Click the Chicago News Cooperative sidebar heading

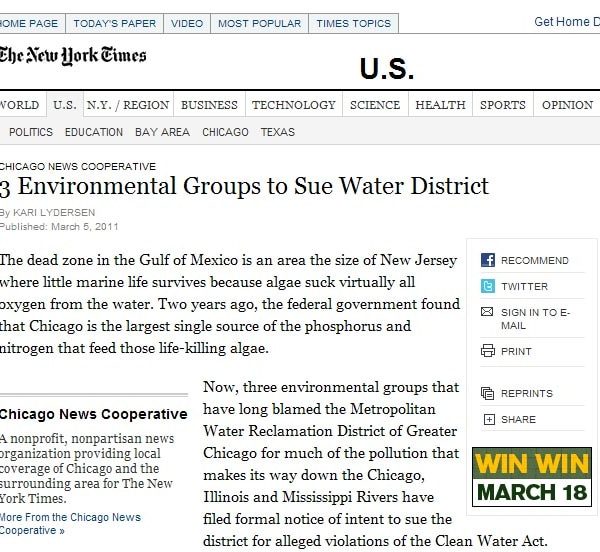click(93, 414)
